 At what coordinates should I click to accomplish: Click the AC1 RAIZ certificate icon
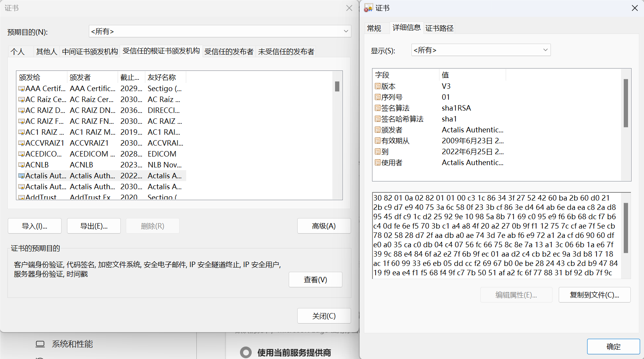tap(21, 132)
